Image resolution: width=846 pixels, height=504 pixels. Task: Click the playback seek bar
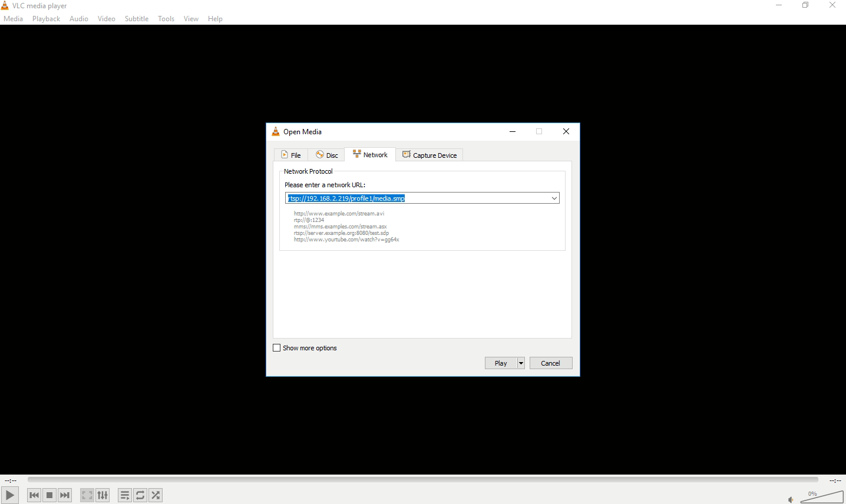click(x=422, y=480)
